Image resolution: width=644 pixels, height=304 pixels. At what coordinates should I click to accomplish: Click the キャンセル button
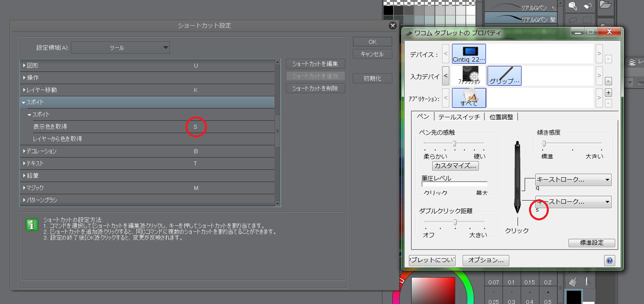click(x=373, y=54)
